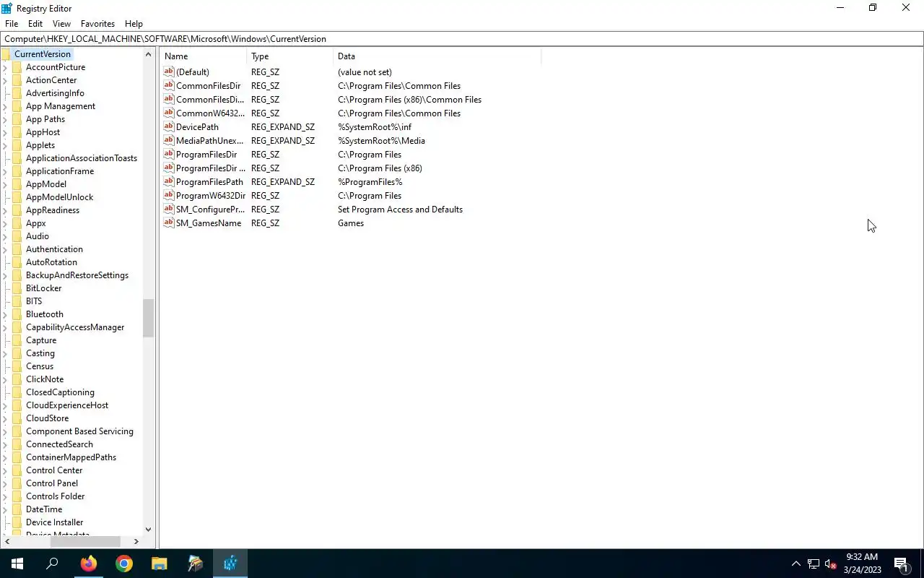Open the Windows Start menu
Image resolution: width=924 pixels, height=578 pixels.
[x=17, y=564]
